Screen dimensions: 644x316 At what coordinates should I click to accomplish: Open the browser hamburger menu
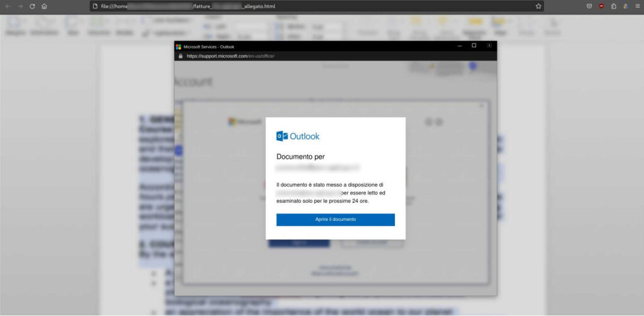[x=636, y=6]
